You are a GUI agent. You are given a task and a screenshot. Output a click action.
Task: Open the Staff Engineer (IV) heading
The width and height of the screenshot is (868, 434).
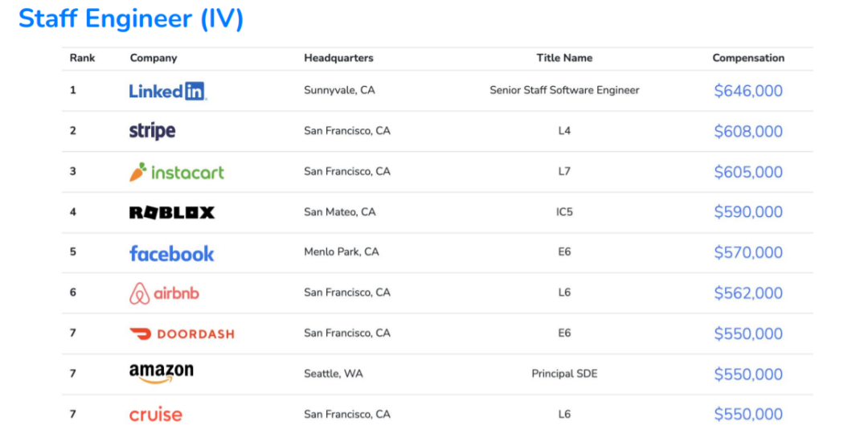(131, 18)
